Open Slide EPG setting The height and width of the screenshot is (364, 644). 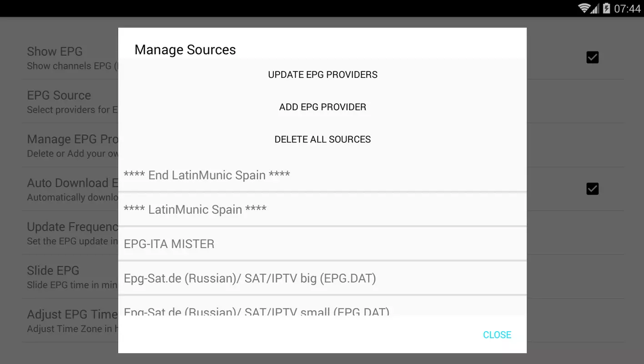click(70, 277)
